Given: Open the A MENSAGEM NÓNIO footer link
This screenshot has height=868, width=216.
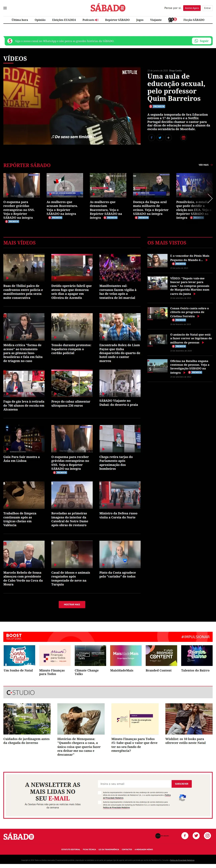Looking at the screenshot, I should (x=144, y=849).
